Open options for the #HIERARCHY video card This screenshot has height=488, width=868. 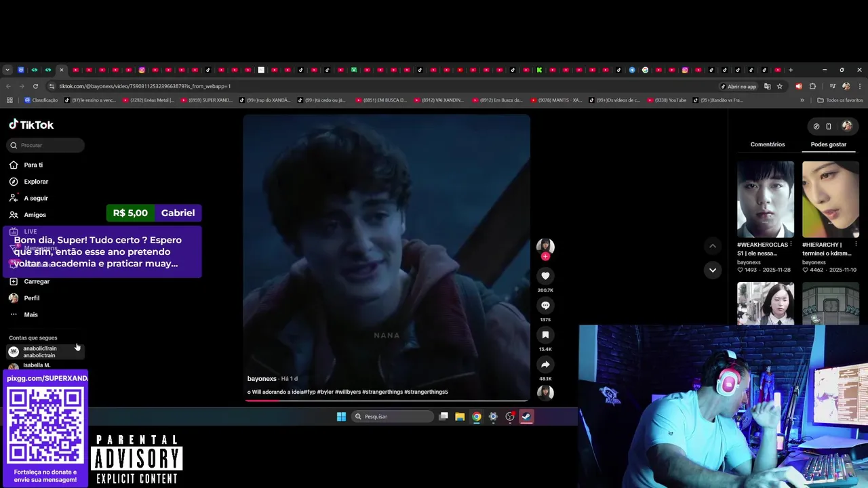click(x=856, y=245)
